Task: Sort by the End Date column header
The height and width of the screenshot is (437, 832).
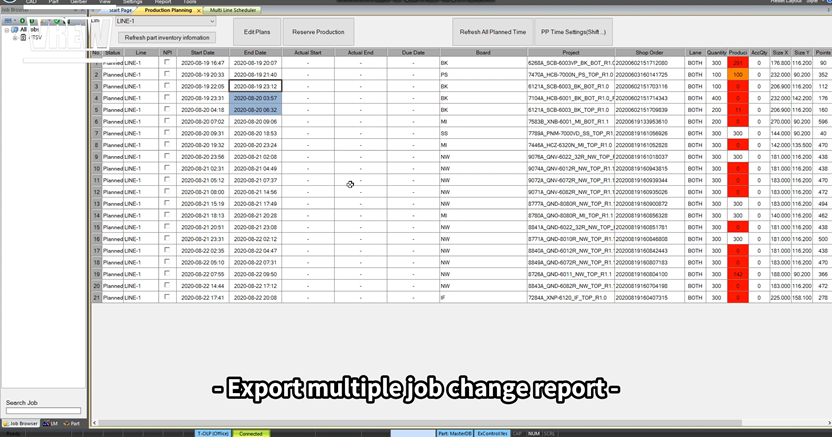Action: [x=255, y=53]
